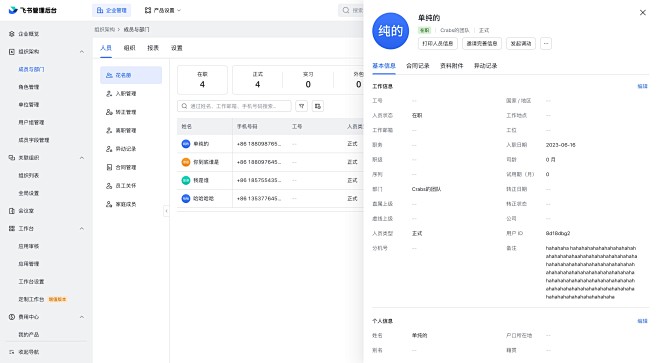
Task: Switch to the 报表 tab
Action: [153, 48]
